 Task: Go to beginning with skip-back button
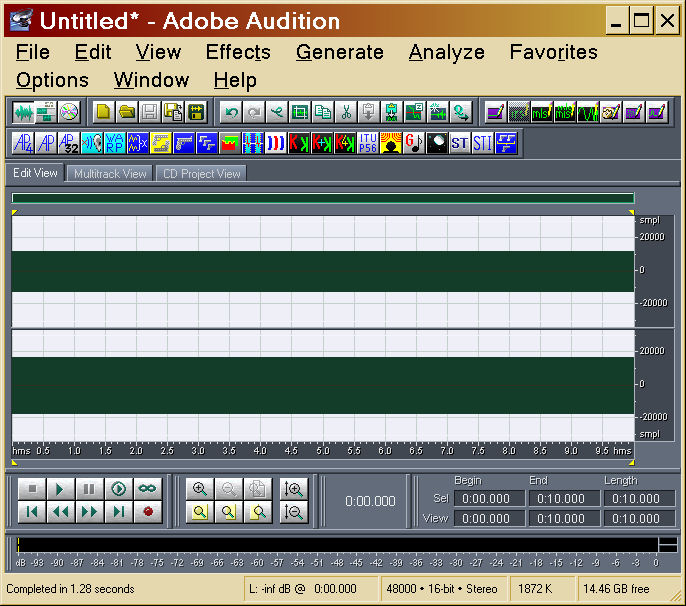(x=32, y=511)
